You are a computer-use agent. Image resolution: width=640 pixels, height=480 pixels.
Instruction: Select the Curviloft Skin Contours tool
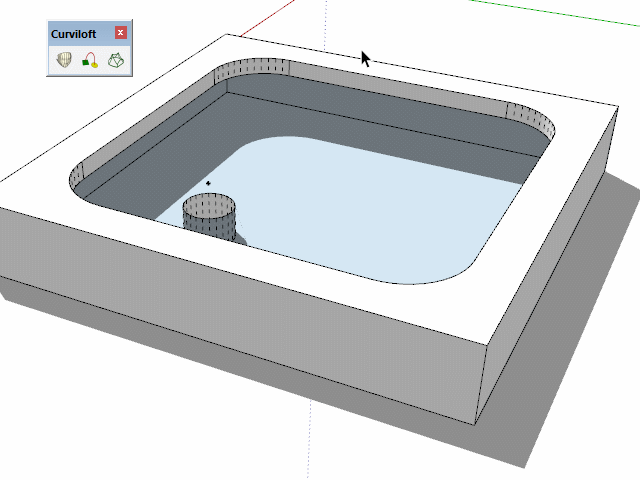click(x=116, y=61)
